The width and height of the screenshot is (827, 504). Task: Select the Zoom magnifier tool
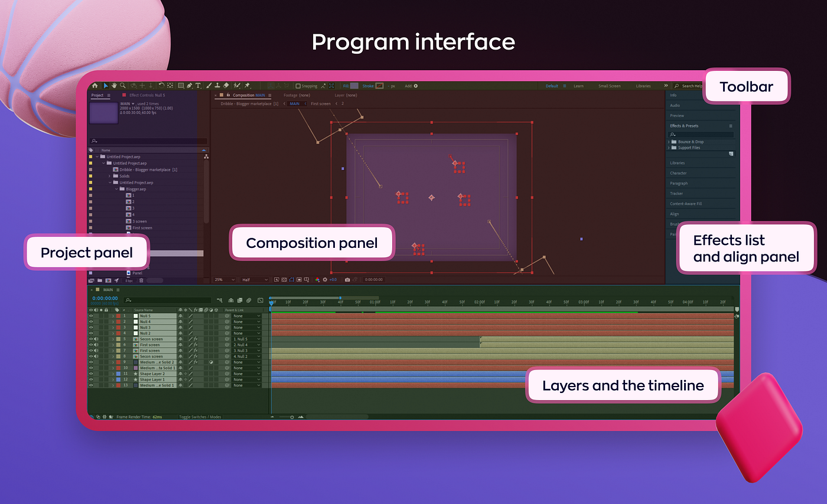pos(123,86)
